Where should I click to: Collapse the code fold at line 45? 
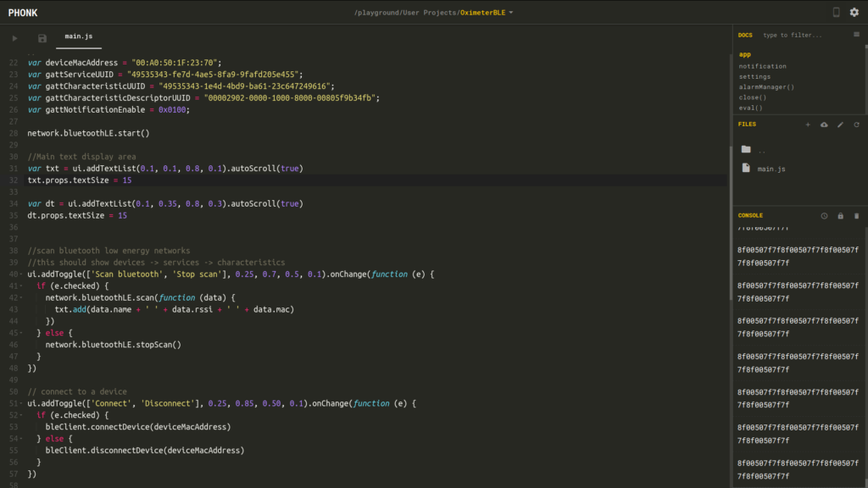(x=21, y=333)
